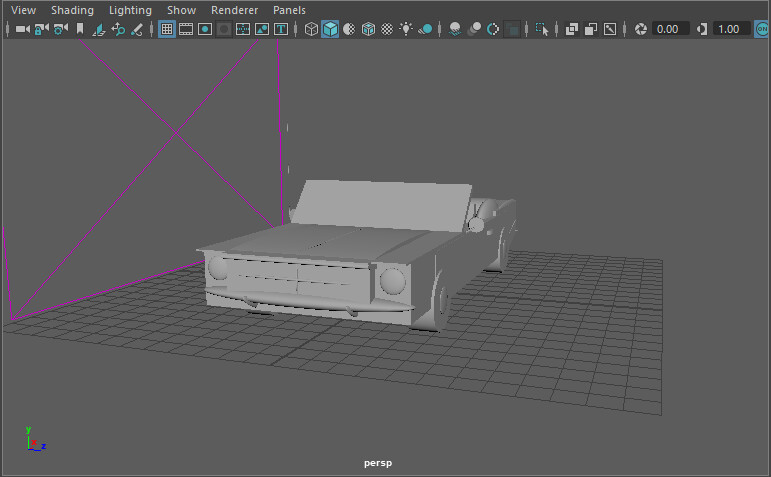
Task: Click the Gamma icon
Action: pos(702,29)
